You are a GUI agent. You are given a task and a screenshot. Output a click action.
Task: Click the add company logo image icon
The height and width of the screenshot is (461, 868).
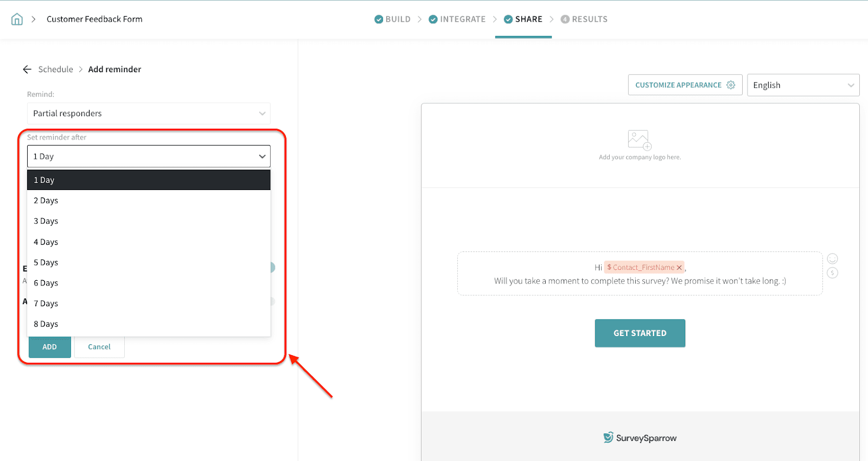(639, 140)
